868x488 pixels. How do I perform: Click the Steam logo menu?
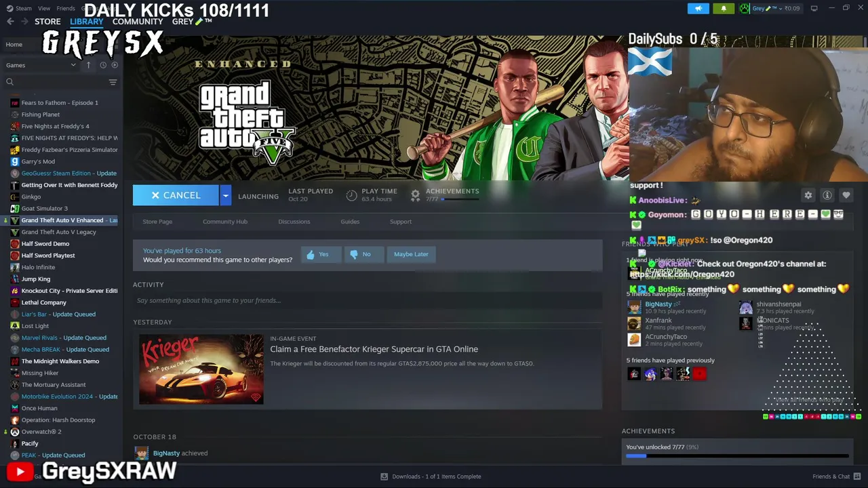tap(19, 8)
